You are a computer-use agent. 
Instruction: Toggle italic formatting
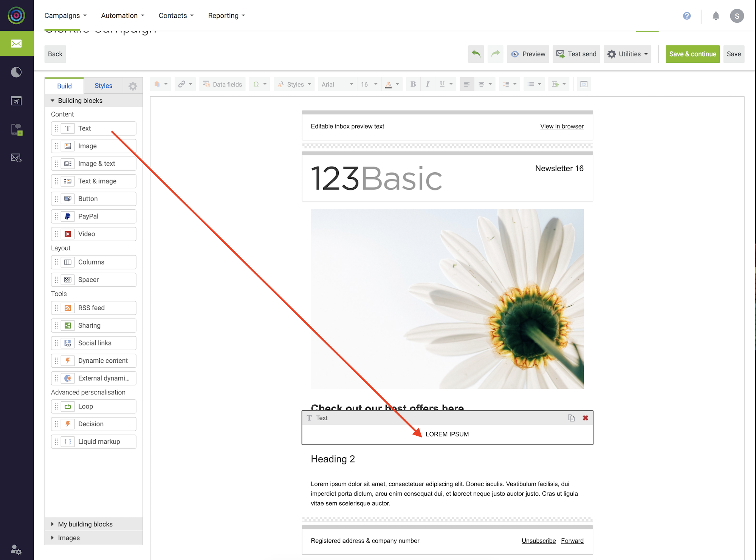[427, 84]
